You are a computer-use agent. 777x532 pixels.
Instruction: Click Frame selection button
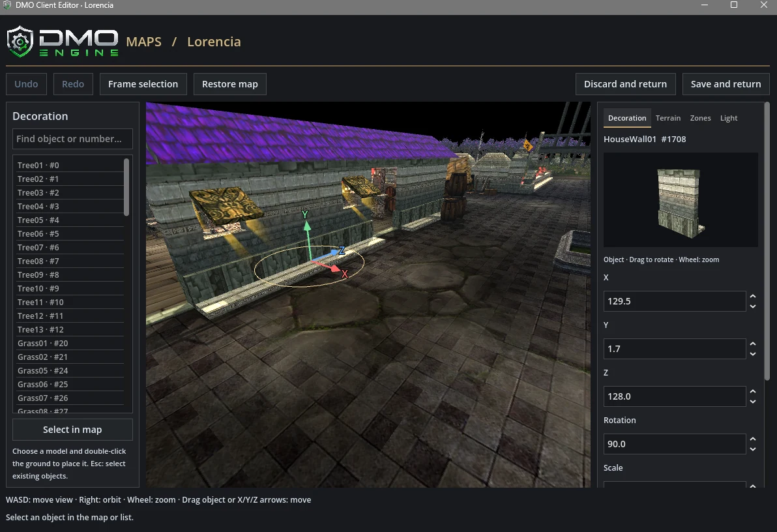click(x=143, y=84)
